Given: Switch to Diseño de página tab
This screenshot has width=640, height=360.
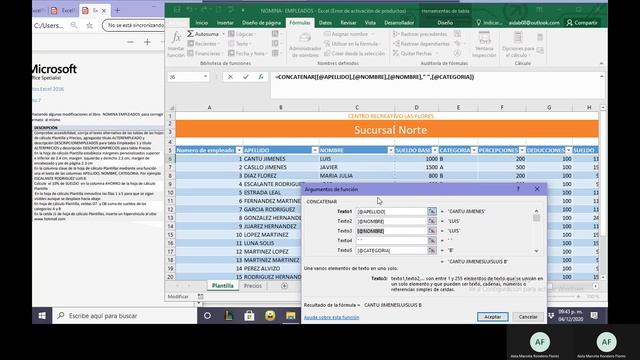Looking at the screenshot, I should point(261,23).
